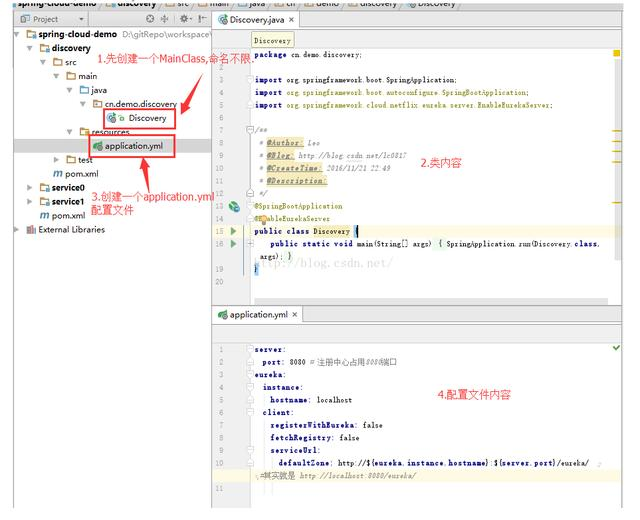Click the Discovery.java horizontal scrollbar
This screenshot has height=520, width=640.
[431, 301]
